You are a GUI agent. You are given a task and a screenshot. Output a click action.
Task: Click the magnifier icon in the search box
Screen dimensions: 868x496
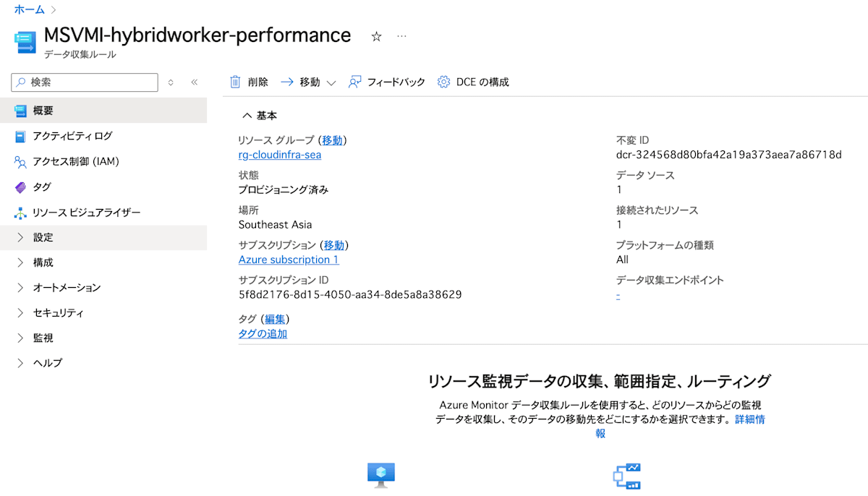pyautogui.click(x=22, y=82)
